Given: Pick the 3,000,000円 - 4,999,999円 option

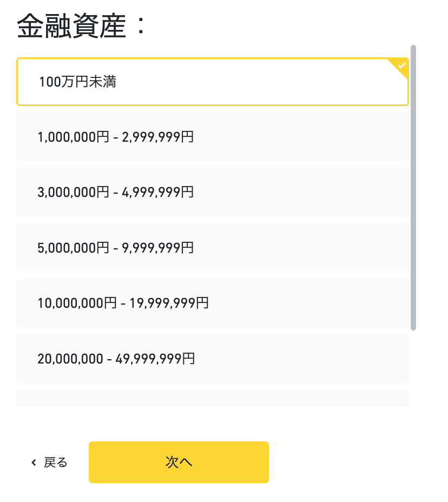Looking at the screenshot, I should pos(212,193).
